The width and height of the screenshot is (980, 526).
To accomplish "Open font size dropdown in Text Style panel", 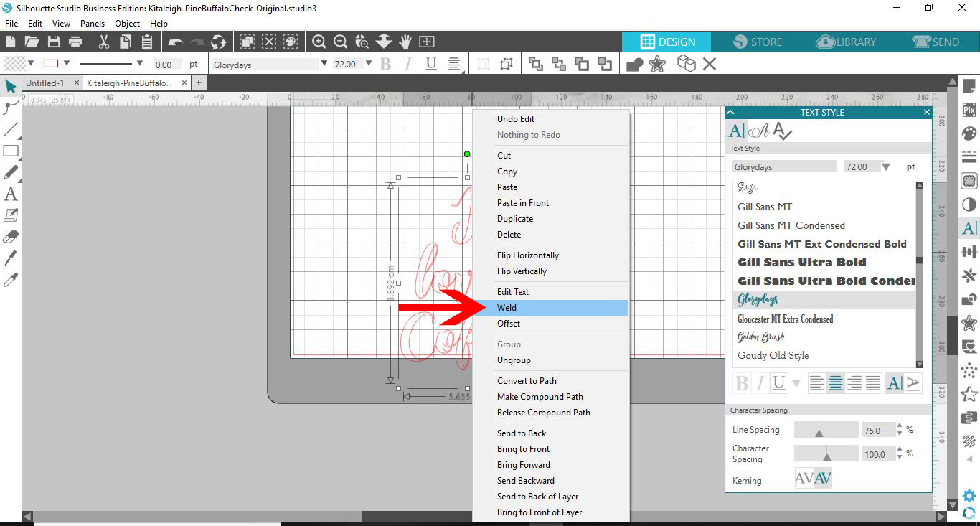I will pos(886,166).
